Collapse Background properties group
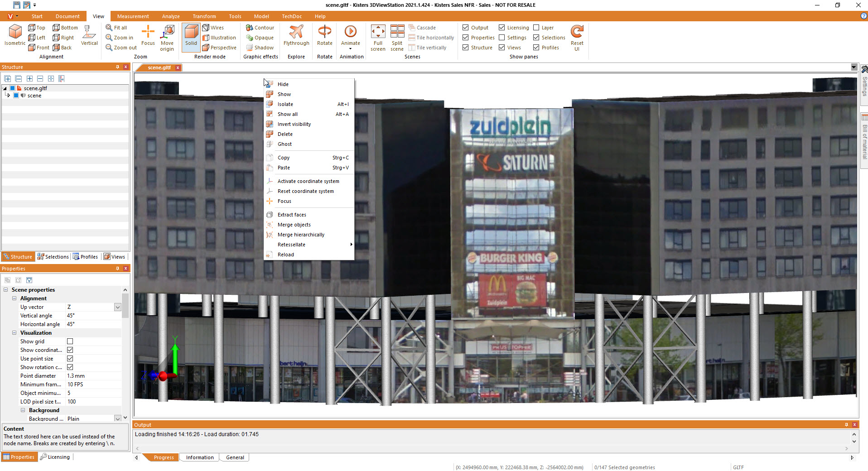Viewport: 868px width, 471px height. point(23,410)
